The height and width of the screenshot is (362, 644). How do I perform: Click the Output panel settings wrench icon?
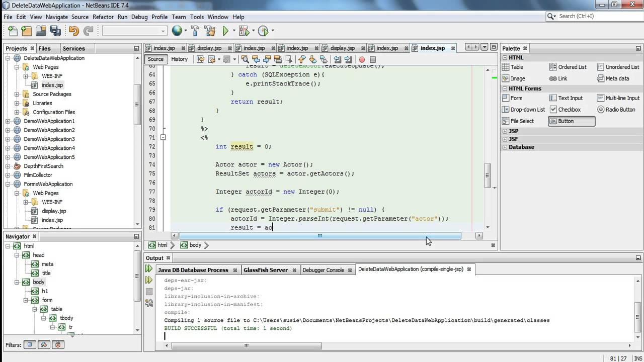click(x=149, y=303)
